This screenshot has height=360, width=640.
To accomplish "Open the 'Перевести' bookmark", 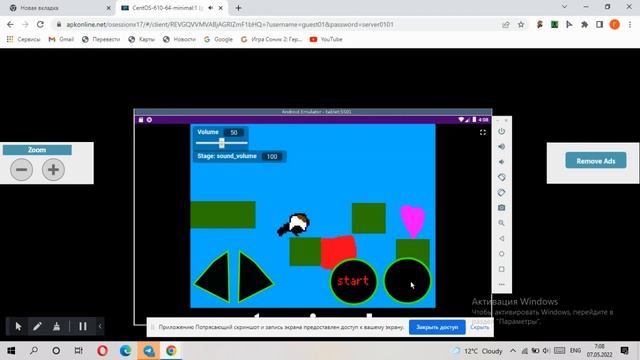I will [x=101, y=40].
